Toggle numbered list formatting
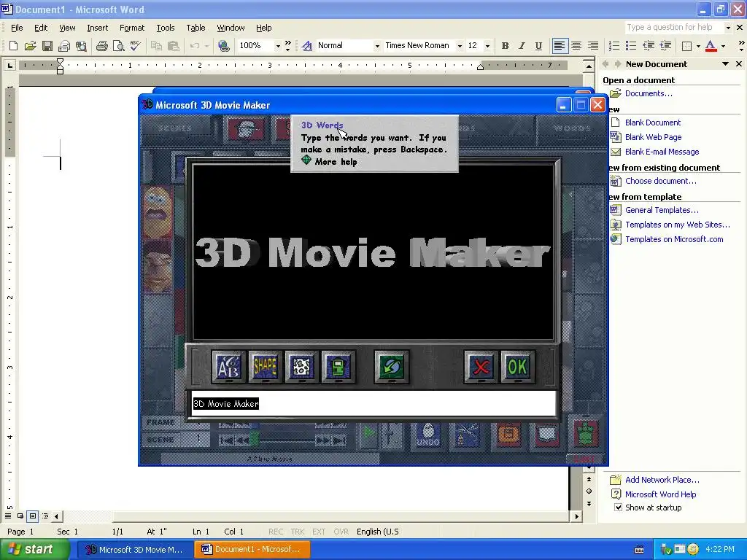 [614, 46]
